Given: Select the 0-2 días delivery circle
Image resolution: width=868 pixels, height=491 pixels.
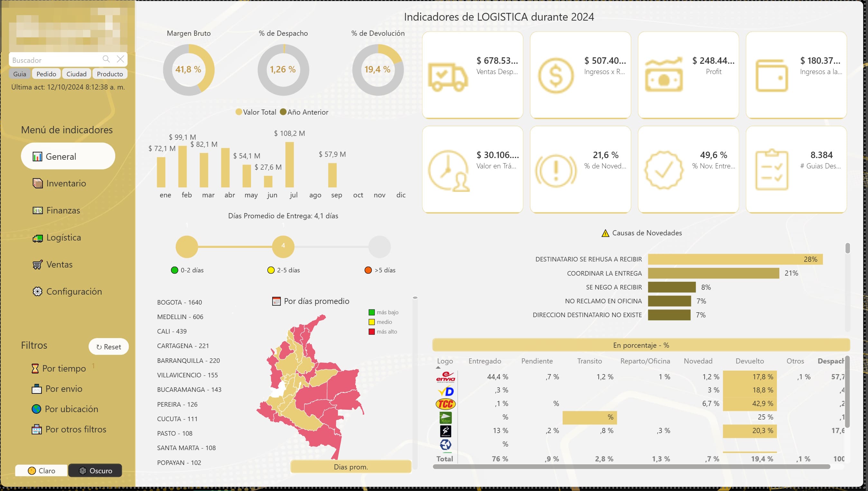Looking at the screenshot, I should (x=187, y=247).
